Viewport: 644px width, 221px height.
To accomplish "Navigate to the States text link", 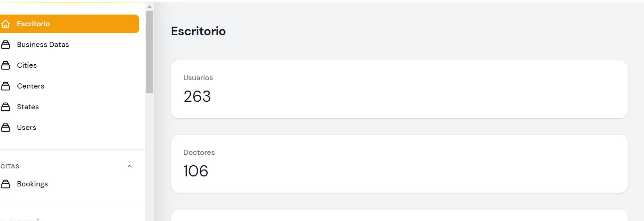I will [x=28, y=107].
